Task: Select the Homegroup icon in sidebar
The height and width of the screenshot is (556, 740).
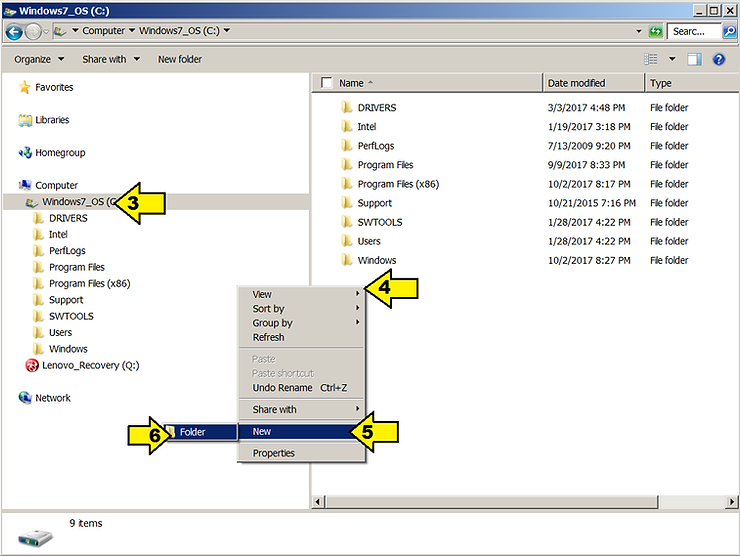Action: pos(26,153)
